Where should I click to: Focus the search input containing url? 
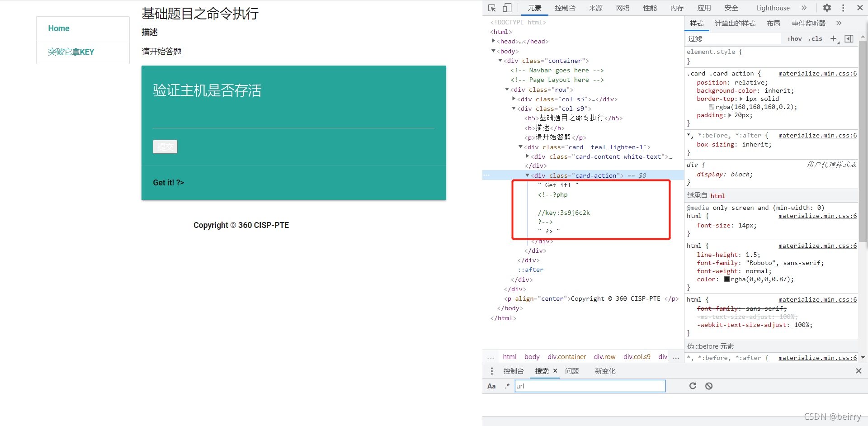[590, 386]
